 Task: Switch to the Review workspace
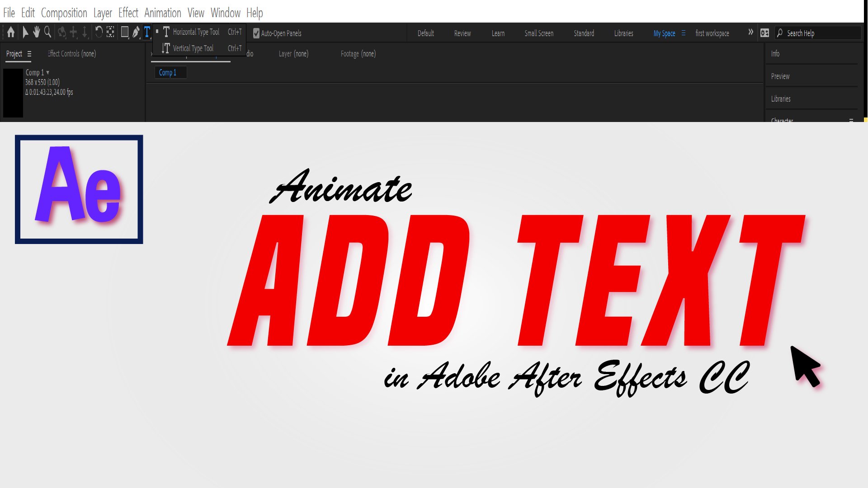tap(462, 33)
